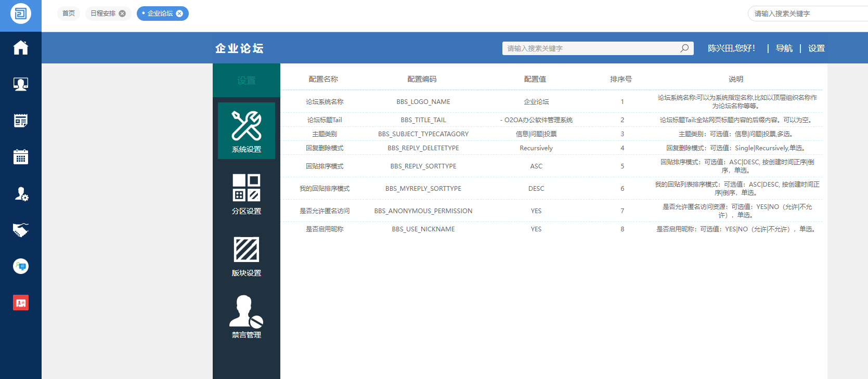The image size is (868, 379).
Task: Click the 企业论坛 title in the blue header
Action: [x=239, y=48]
